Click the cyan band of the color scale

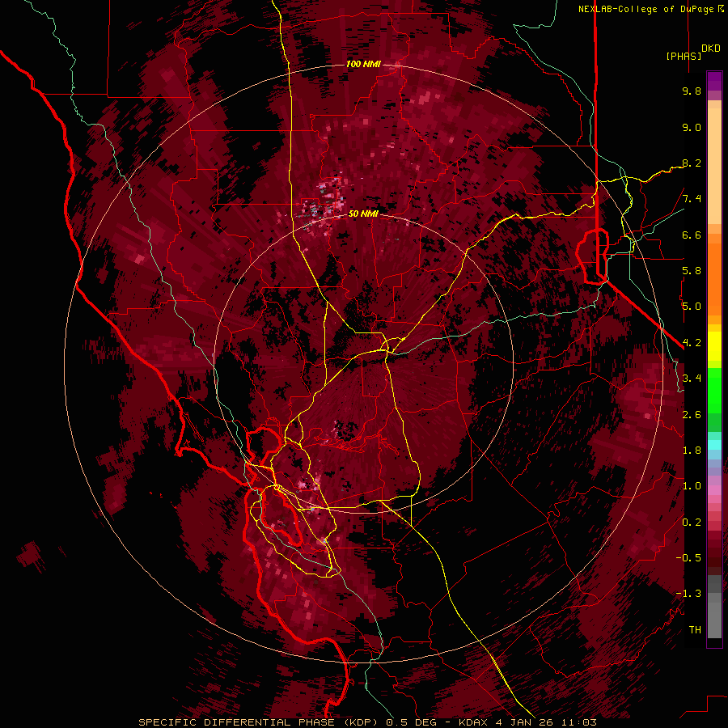[x=714, y=445]
